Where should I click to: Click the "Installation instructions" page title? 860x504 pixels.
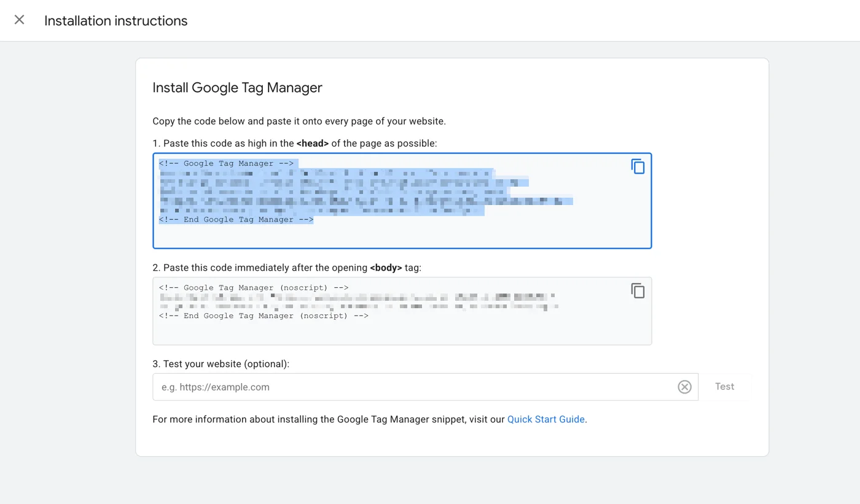[x=115, y=21]
